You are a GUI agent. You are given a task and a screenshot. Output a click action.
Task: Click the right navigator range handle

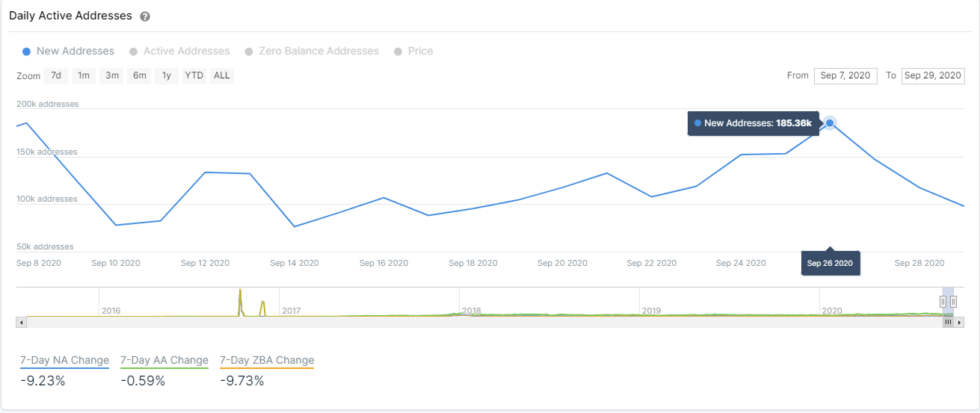pos(953,301)
